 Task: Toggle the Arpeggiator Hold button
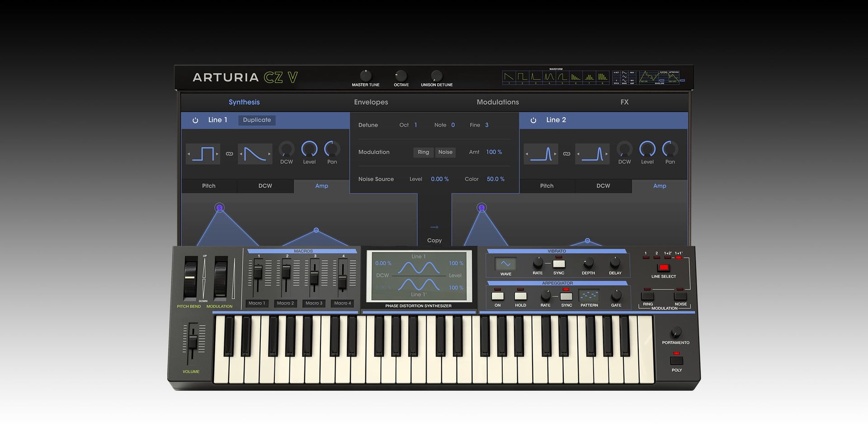(x=520, y=296)
